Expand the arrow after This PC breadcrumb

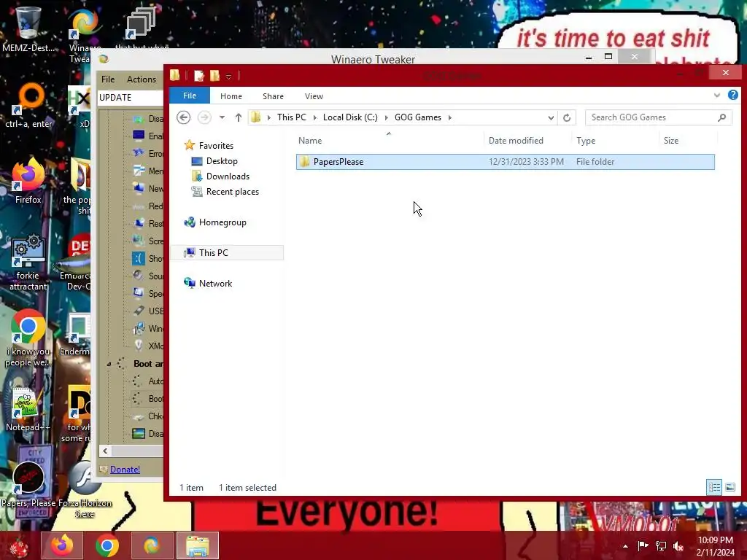coord(315,117)
